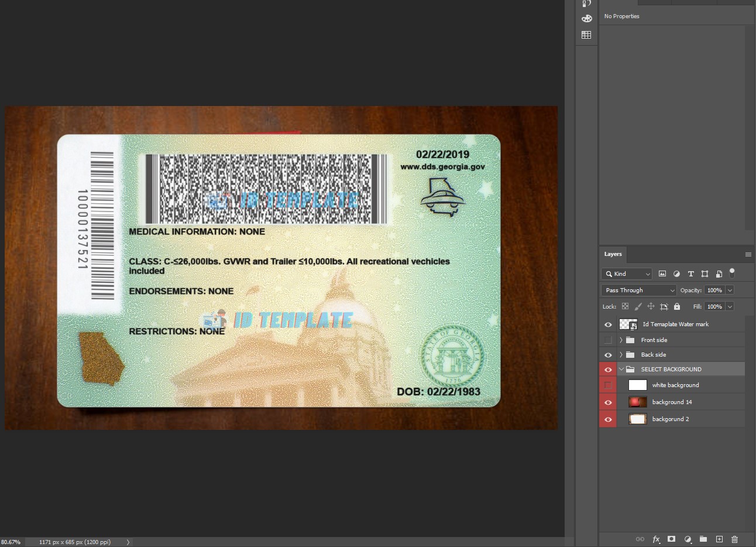Create a new group folder icon

click(x=703, y=539)
